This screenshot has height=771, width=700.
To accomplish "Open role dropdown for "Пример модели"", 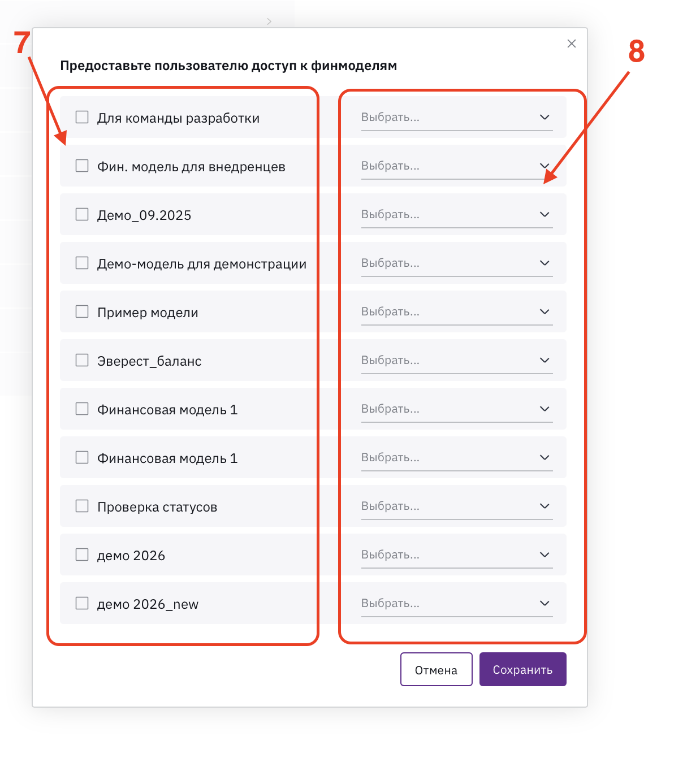I will coord(457,312).
